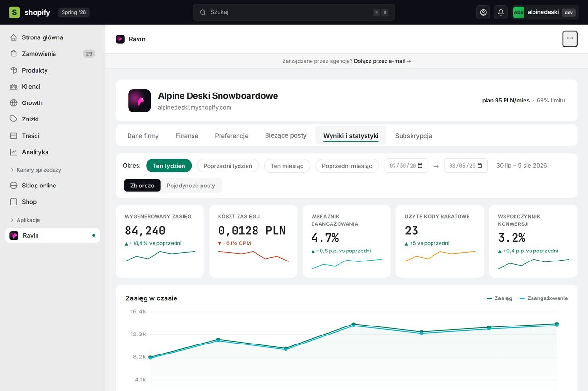Click Dołącz przez e-mail link
Image resolution: width=588 pixels, height=391 pixels.
tap(382, 61)
